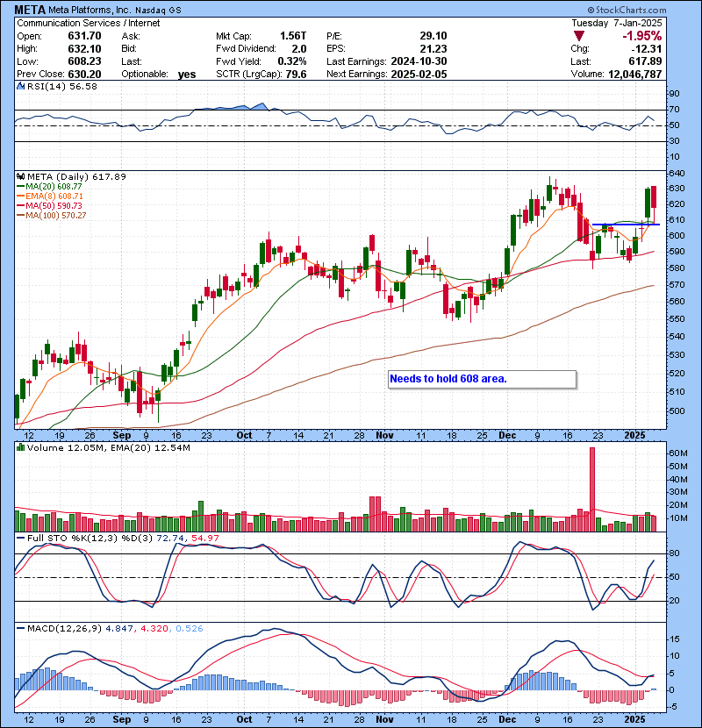This screenshot has height=728, width=702.
Task: Click the Last Earnings date 2024-10-30
Action: click(x=419, y=61)
